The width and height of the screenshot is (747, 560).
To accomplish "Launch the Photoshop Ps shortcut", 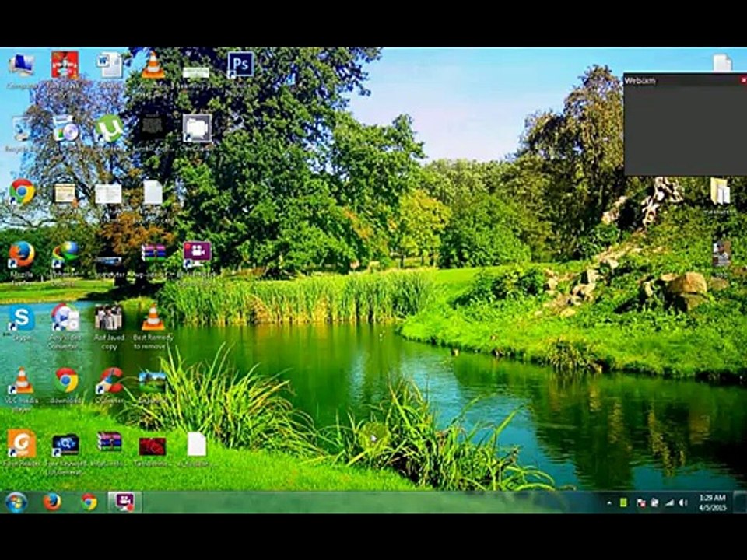I will 240,65.
